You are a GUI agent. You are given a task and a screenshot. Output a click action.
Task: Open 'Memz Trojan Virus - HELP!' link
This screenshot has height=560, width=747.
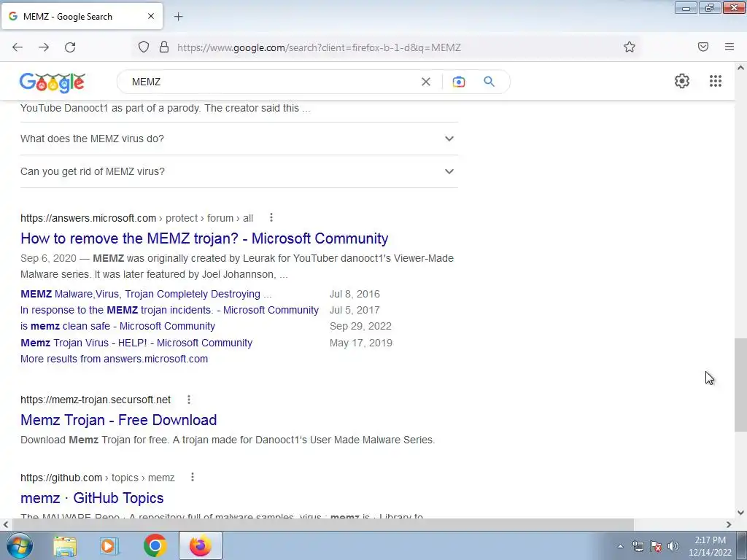pos(136,343)
